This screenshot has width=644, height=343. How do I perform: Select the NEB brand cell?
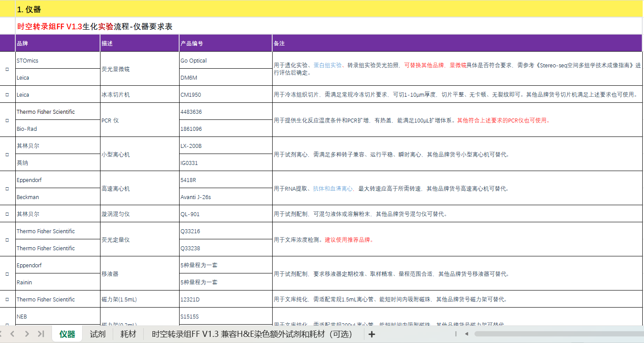(58, 316)
